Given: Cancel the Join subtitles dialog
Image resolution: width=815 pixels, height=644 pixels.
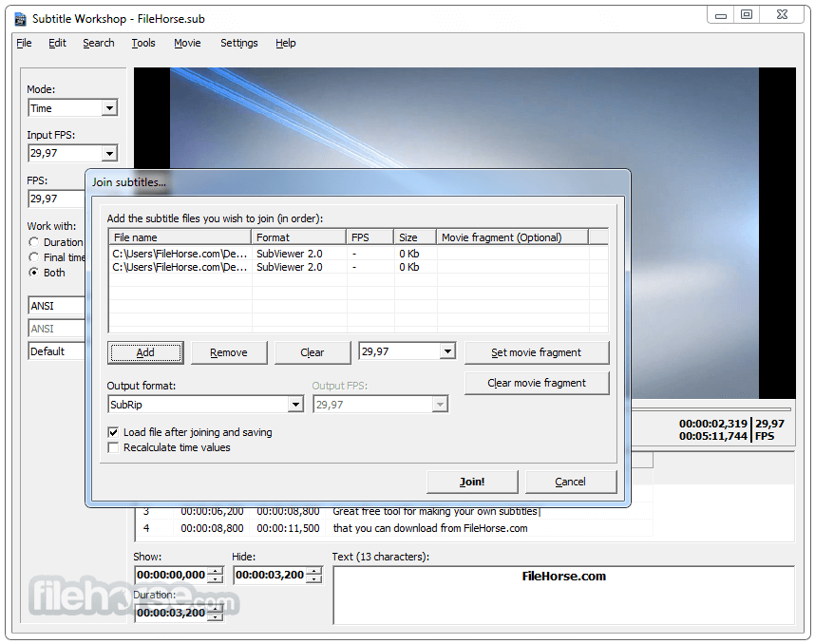Looking at the screenshot, I should tap(570, 482).
